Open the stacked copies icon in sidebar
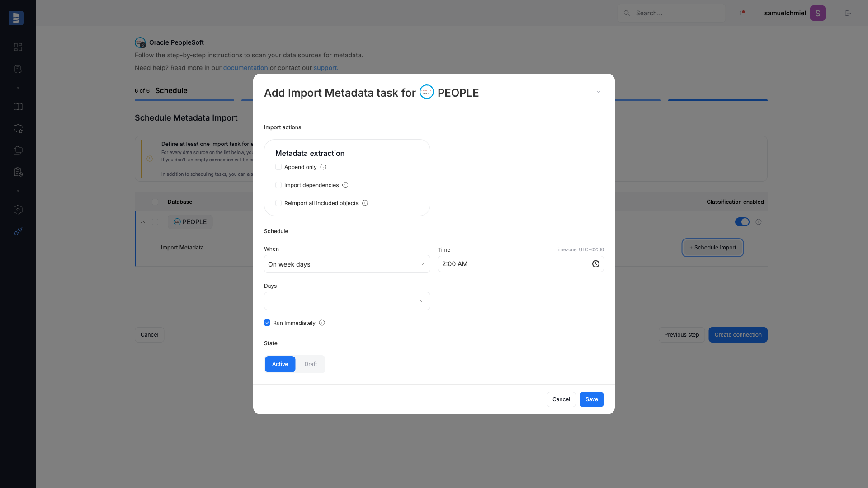The width and height of the screenshot is (868, 488). tap(18, 150)
